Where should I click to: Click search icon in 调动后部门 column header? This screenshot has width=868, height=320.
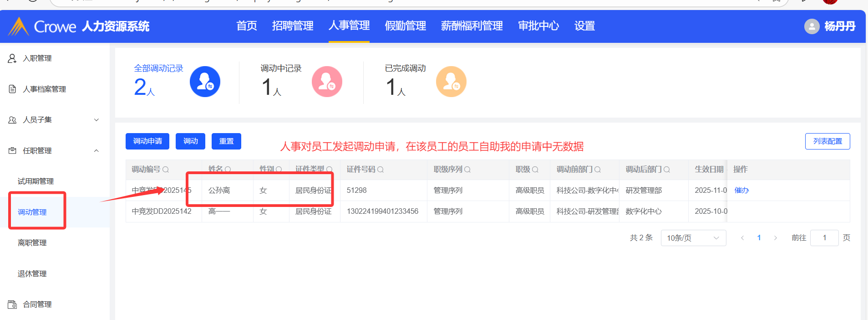coord(667,170)
